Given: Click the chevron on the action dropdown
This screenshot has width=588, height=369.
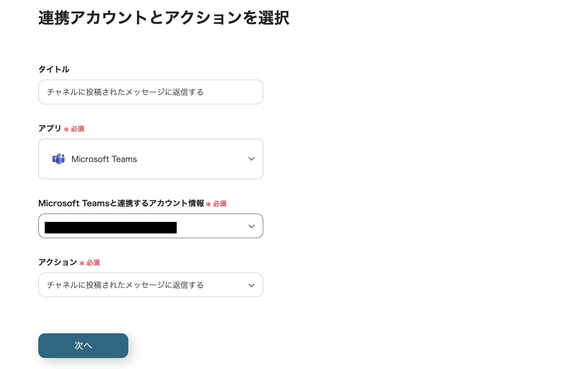Looking at the screenshot, I should click(x=251, y=285).
